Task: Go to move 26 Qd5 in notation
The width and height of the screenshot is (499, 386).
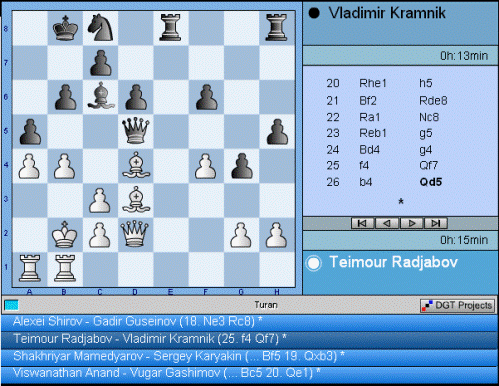Action: click(430, 182)
